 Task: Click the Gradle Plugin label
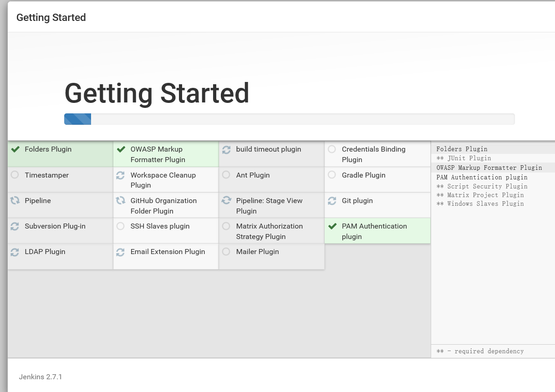(363, 175)
